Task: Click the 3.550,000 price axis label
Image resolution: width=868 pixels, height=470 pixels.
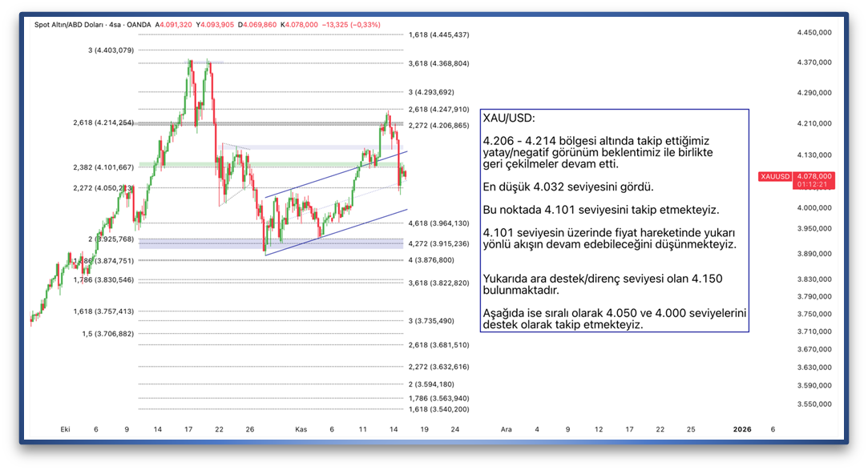Action: click(x=813, y=404)
